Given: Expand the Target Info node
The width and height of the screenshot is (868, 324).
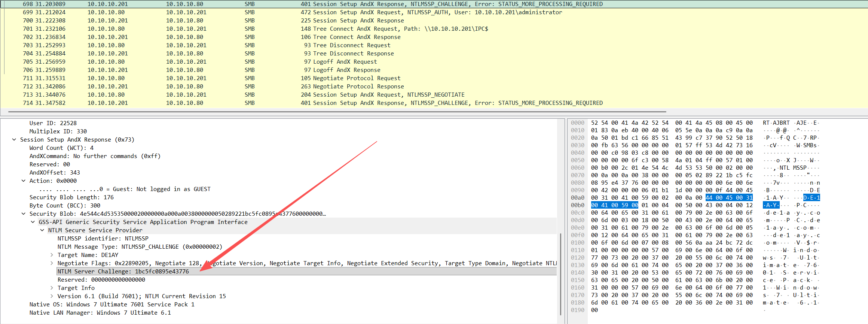Looking at the screenshot, I should (x=52, y=288).
